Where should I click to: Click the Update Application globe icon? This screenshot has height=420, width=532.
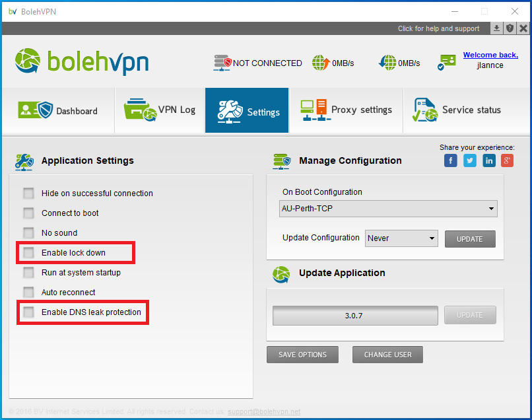281,274
